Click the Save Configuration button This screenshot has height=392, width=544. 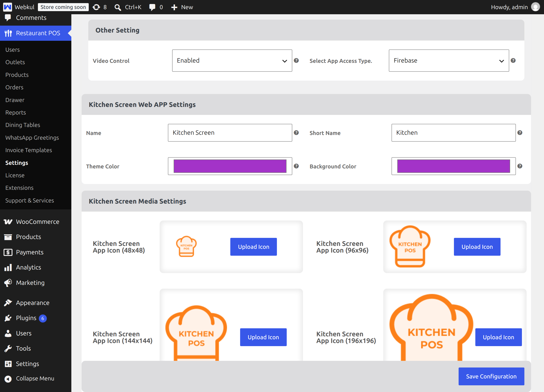(491, 376)
